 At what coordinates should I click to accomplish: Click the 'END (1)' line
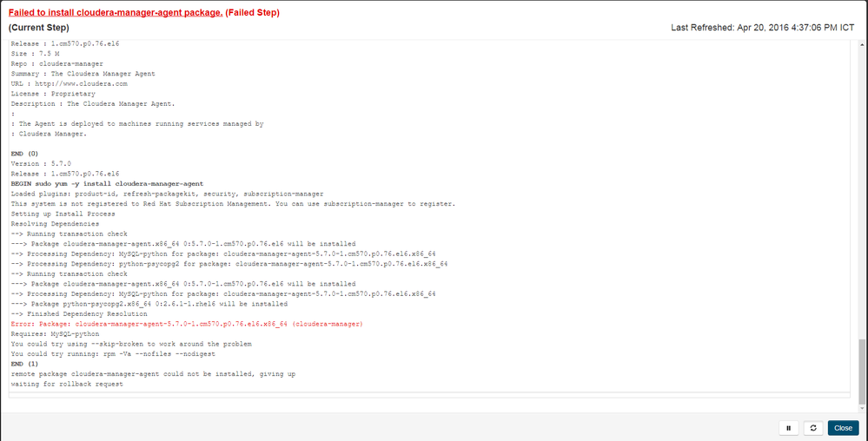pos(24,364)
